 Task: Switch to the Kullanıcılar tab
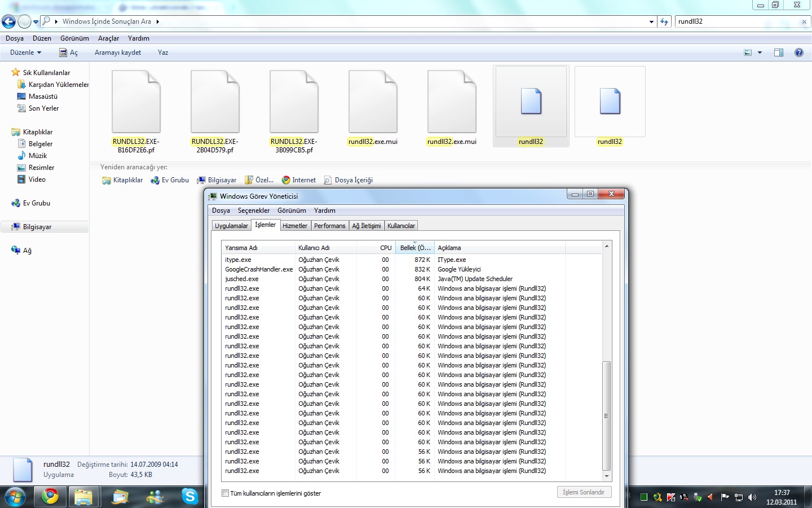(x=401, y=226)
